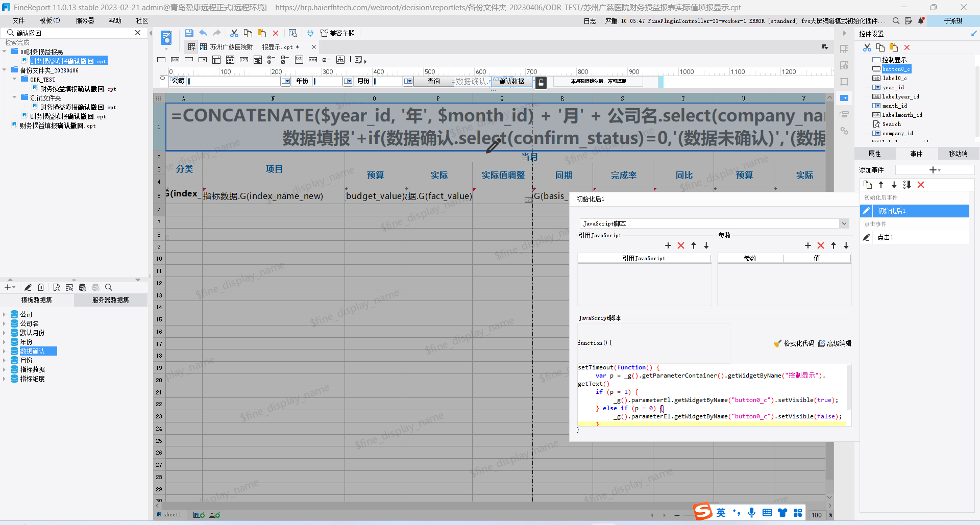Click the dataset search magnifier icon
980x525 pixels.
pos(109,287)
